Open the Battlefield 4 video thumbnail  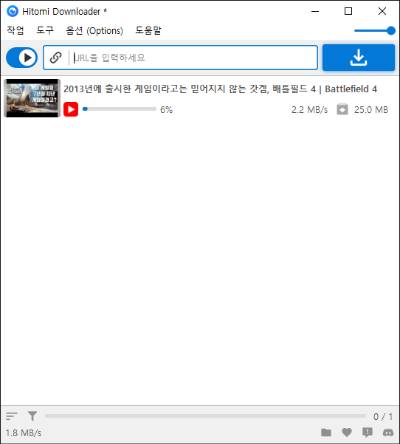(32, 98)
